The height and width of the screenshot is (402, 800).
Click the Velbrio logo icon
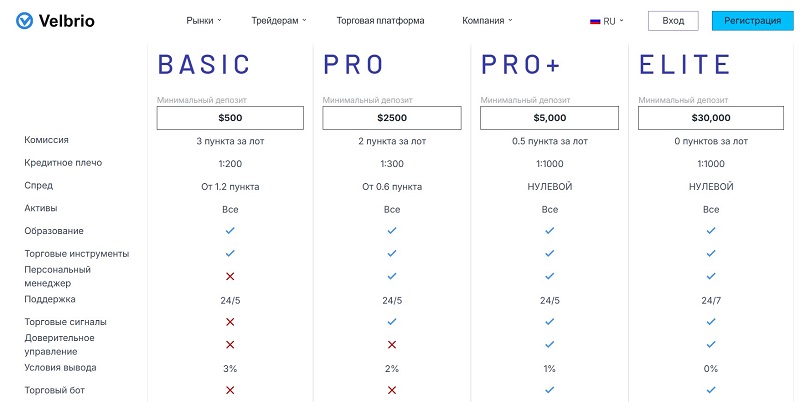pyautogui.click(x=24, y=21)
